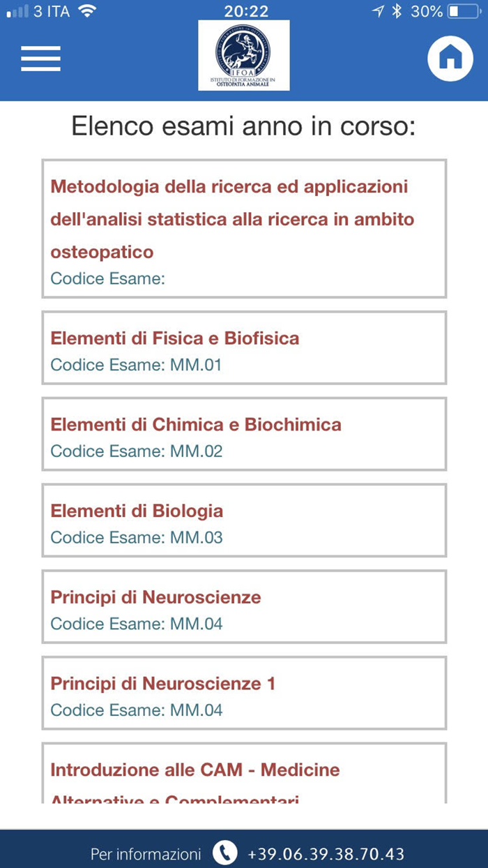Call the number +39.06.39.38.70.43
Image resolution: width=488 pixels, height=868 pixels.
[x=325, y=853]
